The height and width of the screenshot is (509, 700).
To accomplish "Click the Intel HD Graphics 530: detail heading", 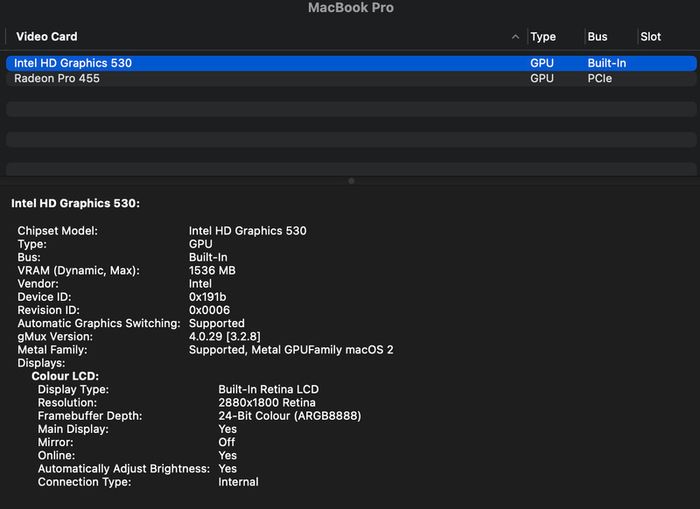I will [x=75, y=203].
